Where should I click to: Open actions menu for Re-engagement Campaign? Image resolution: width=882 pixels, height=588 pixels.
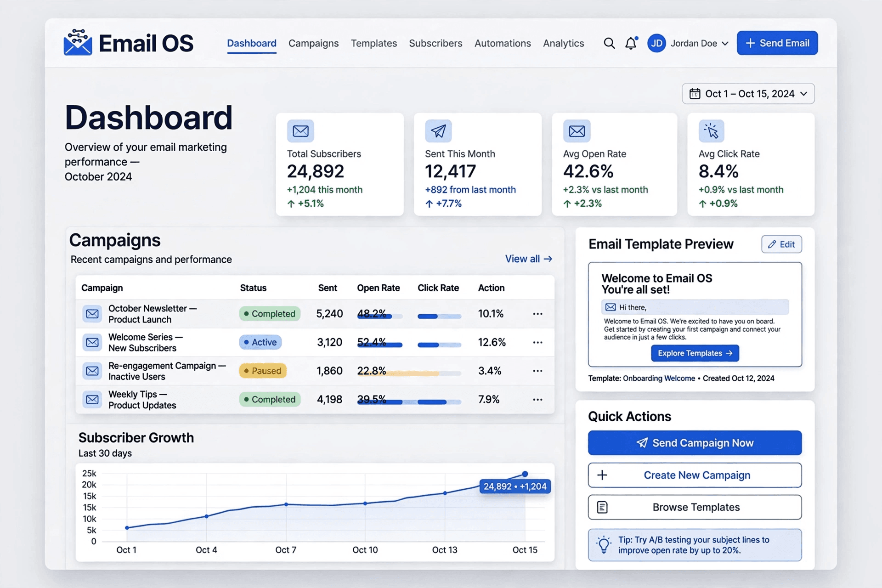click(537, 371)
